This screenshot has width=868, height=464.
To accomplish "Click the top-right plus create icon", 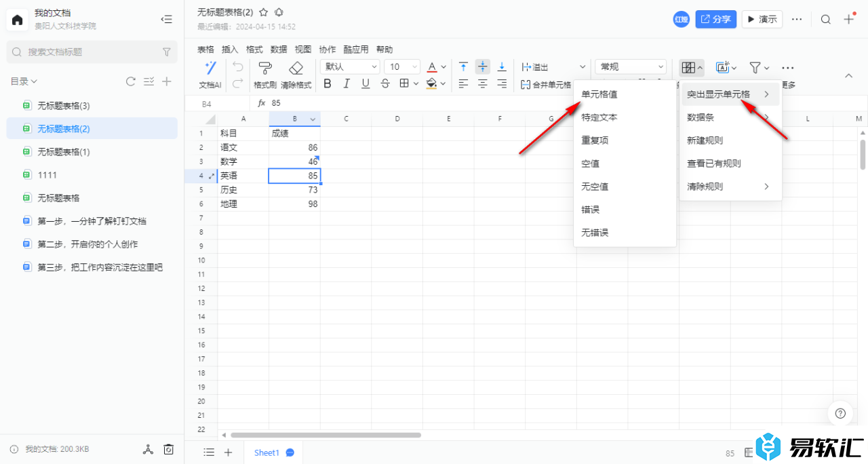I will 849,19.
